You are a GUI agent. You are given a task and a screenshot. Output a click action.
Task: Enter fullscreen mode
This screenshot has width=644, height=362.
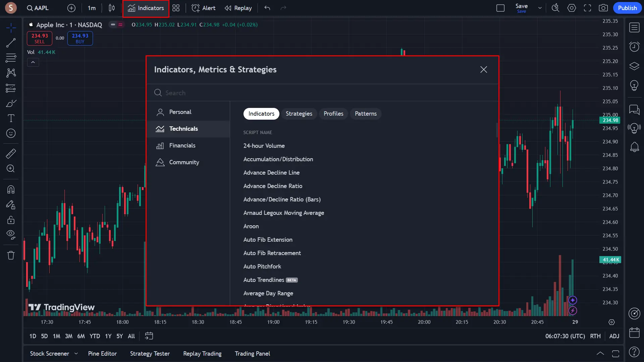(587, 8)
